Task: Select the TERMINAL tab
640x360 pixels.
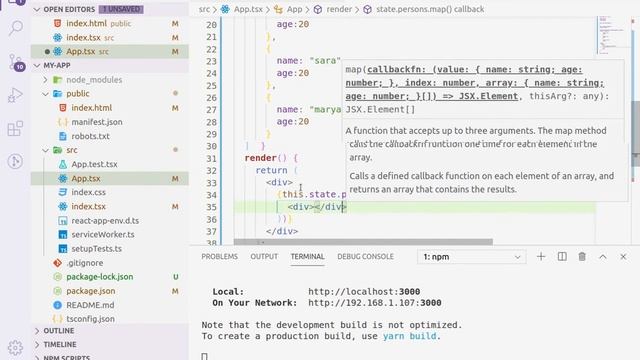Action: [x=307, y=257]
